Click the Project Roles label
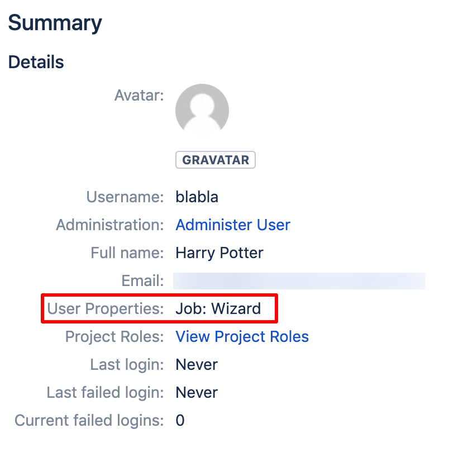The height and width of the screenshot is (476, 468). pyautogui.click(x=114, y=337)
